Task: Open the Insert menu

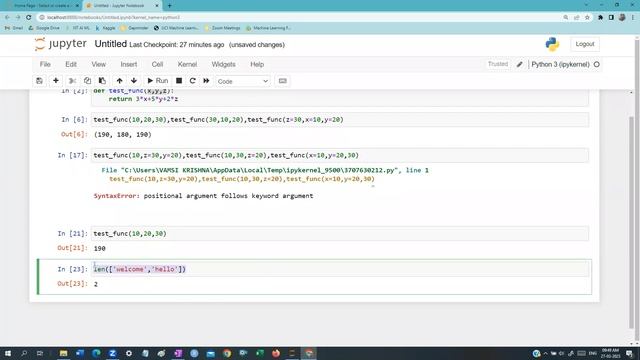Action: [x=129, y=64]
